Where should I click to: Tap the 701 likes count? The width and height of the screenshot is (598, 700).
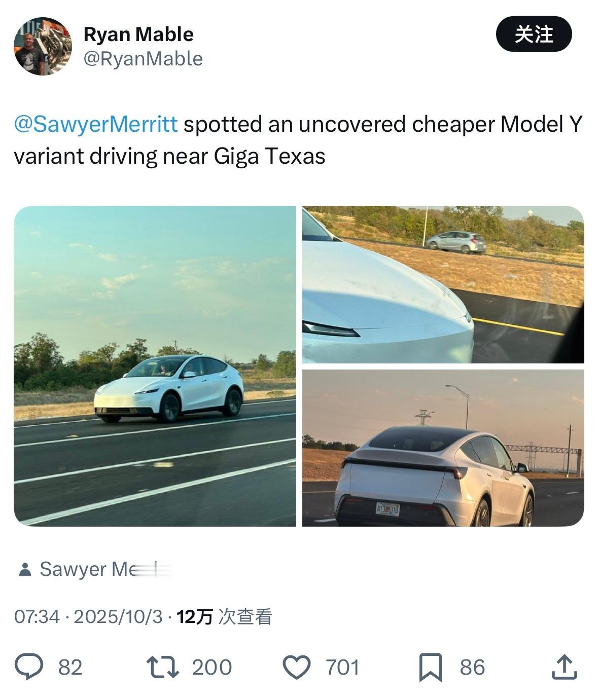pos(343,667)
